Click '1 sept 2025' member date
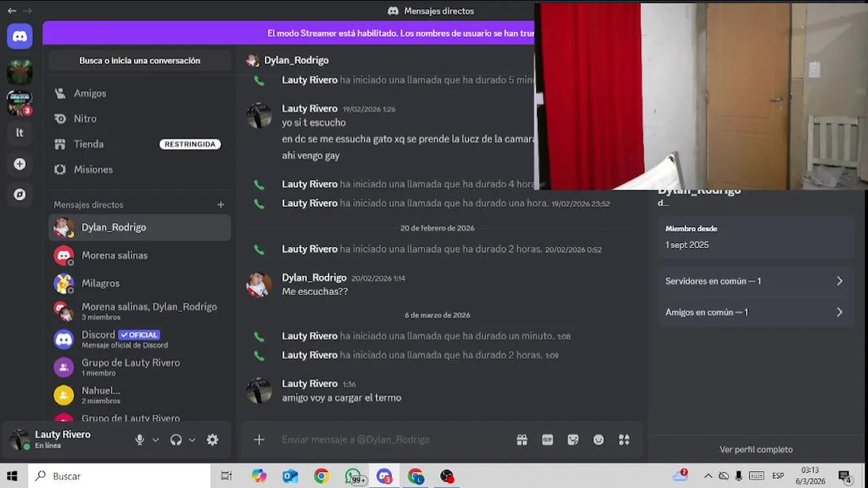This screenshot has width=868, height=488. pyautogui.click(x=687, y=245)
